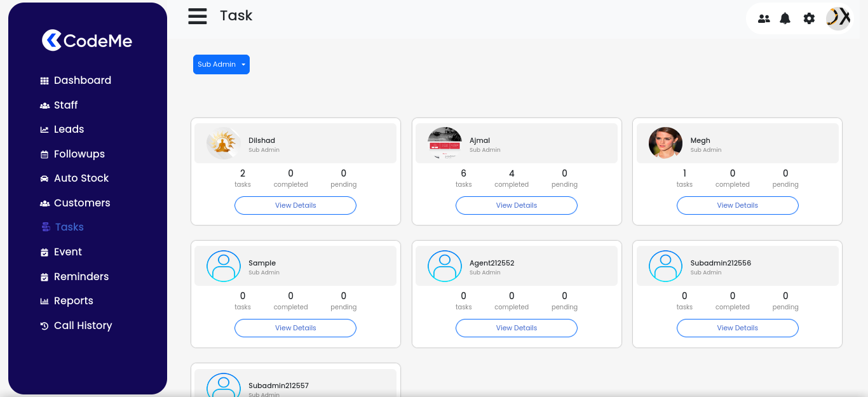Click the Reminders calendar icon

pos(44,277)
